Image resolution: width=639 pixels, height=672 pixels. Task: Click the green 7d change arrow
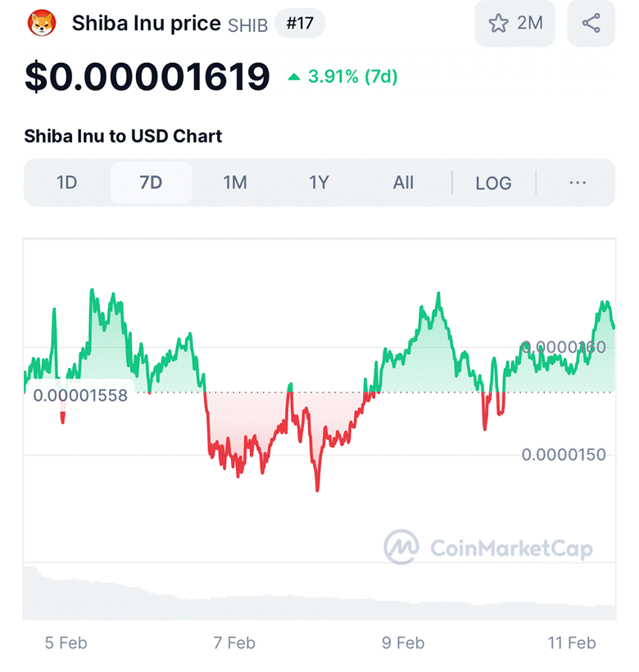tap(294, 77)
